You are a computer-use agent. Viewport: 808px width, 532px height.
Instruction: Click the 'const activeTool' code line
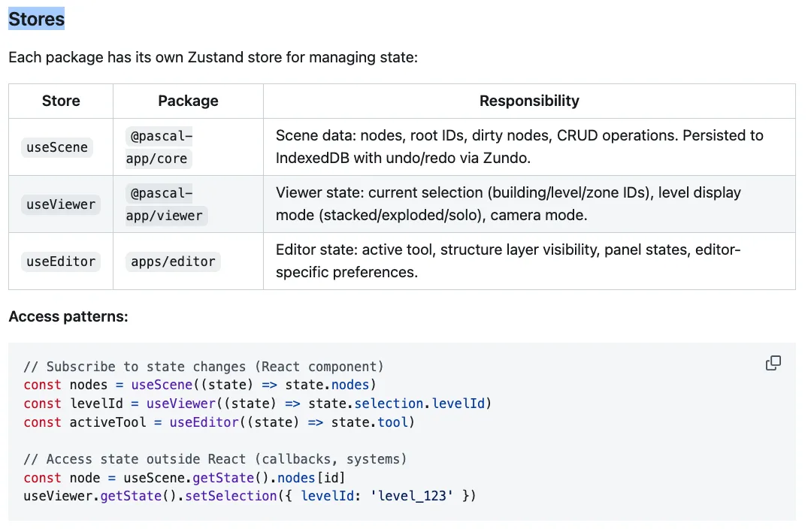pyautogui.click(x=219, y=422)
